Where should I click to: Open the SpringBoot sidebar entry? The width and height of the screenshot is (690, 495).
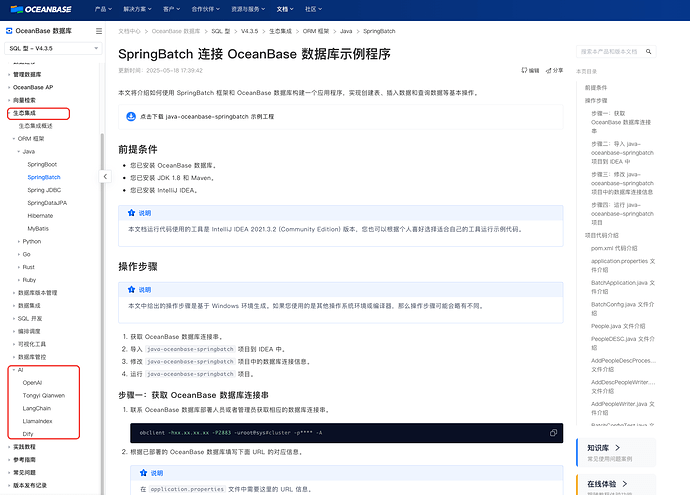point(42,164)
